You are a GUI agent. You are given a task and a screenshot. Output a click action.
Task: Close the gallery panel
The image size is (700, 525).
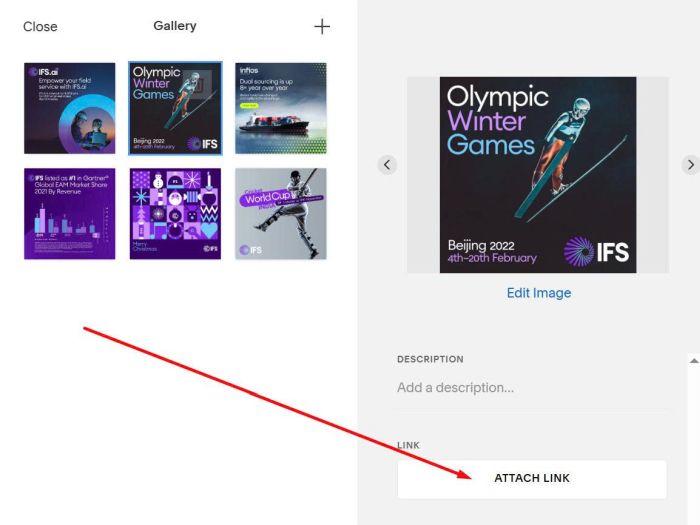click(x=40, y=27)
